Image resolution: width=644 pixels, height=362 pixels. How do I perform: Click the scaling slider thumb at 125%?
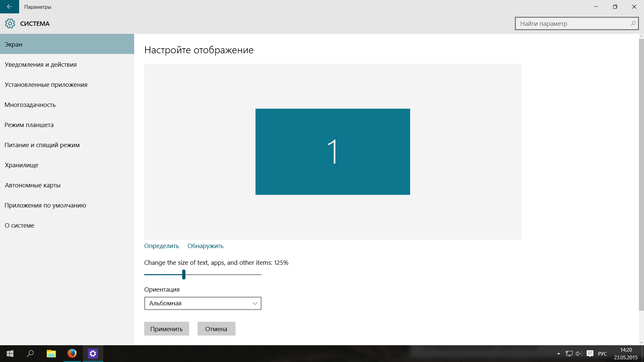(x=184, y=275)
